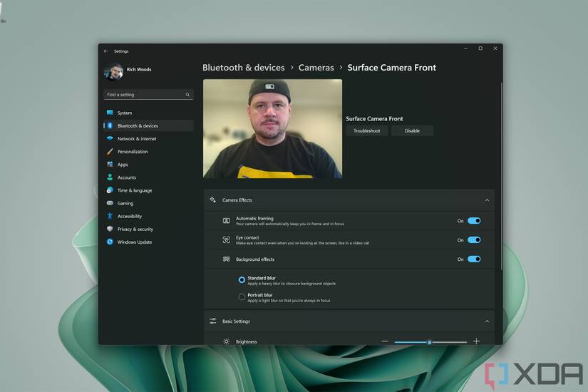Open Network & internet settings
This screenshot has height=392, width=588.
[137, 139]
